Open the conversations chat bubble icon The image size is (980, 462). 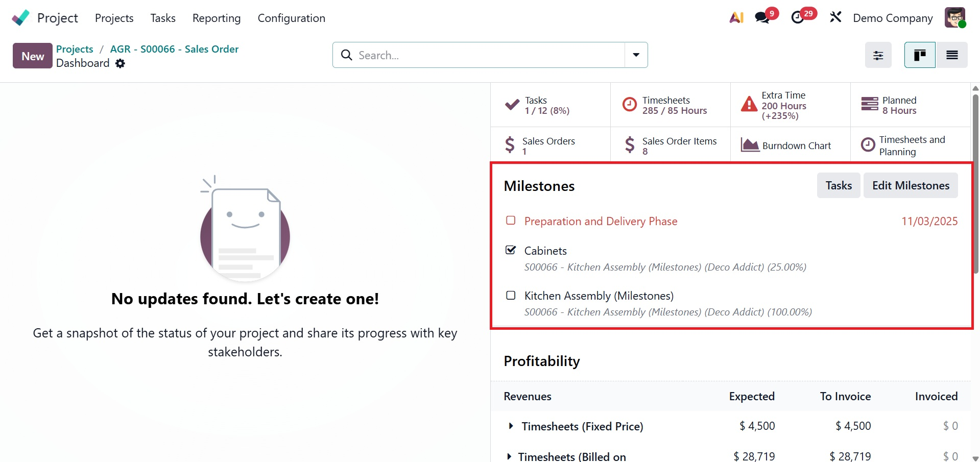click(762, 18)
